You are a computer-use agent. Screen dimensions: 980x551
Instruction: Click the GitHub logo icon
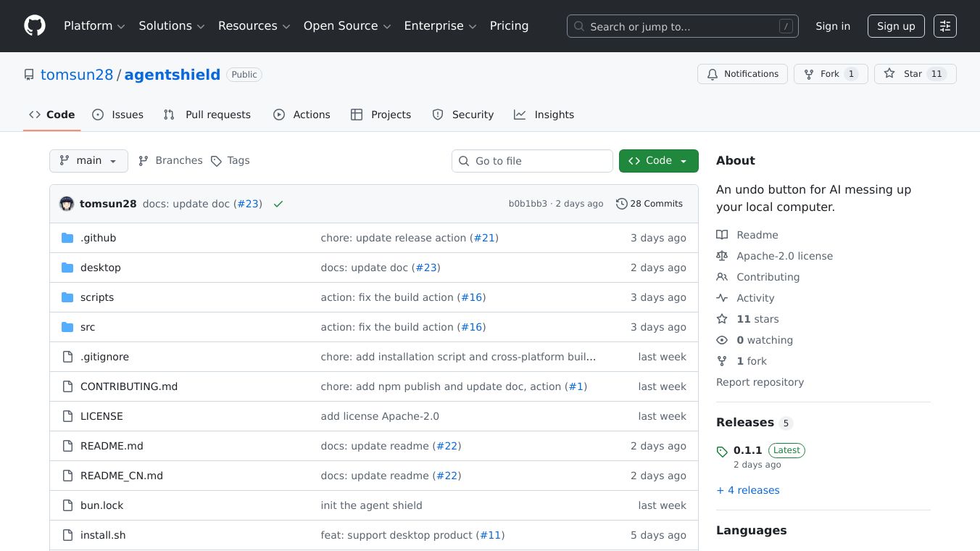click(x=35, y=26)
